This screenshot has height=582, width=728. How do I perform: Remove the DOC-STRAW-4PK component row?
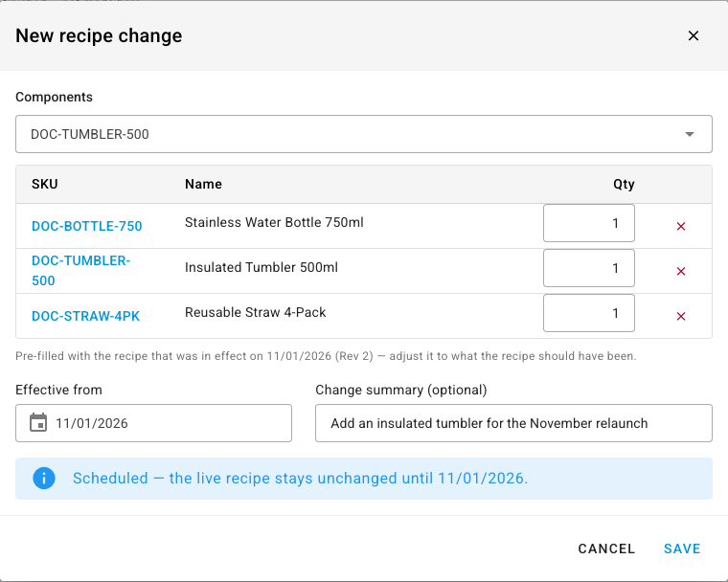(681, 316)
